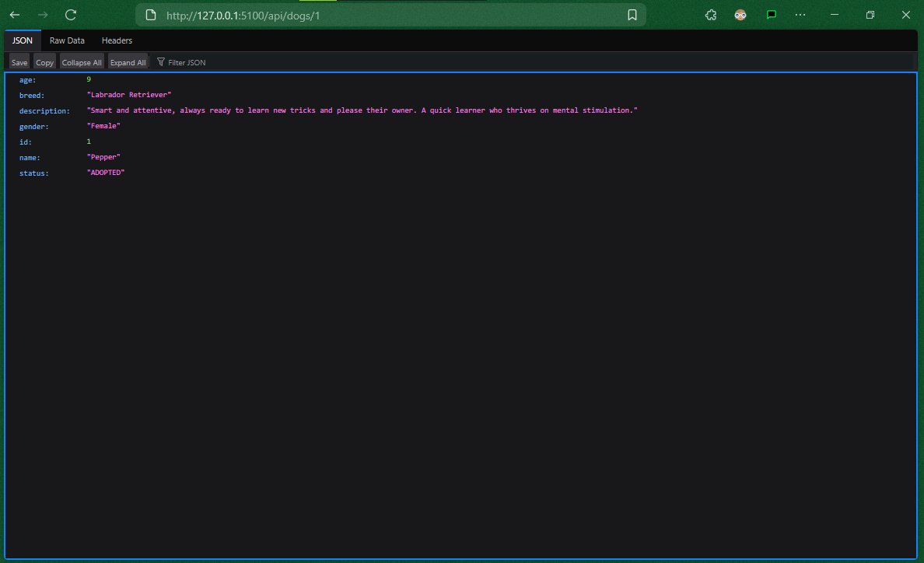Select the "Pepper" value
Screen dimensions: 924x563
tap(103, 157)
